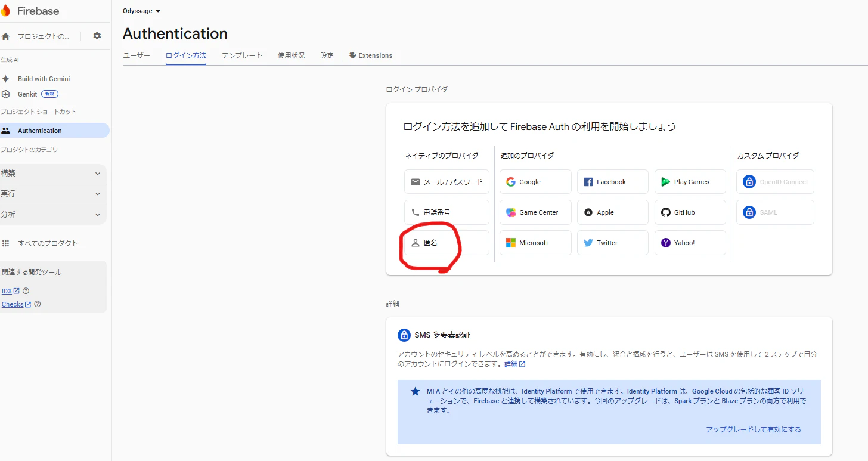Image resolution: width=868 pixels, height=461 pixels.
Task: Click the envelope icon for メール / パスワード
Action: coord(416,182)
